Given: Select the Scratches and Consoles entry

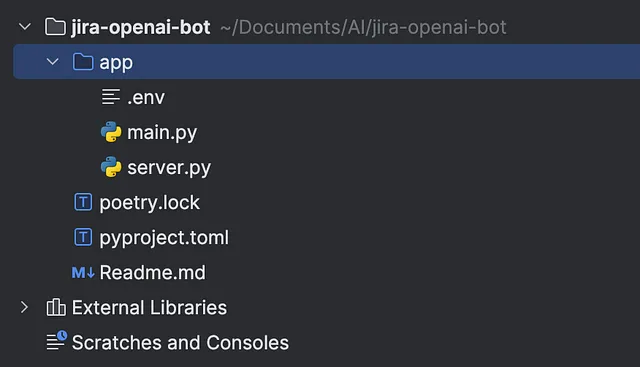Looking at the screenshot, I should click(x=180, y=343).
